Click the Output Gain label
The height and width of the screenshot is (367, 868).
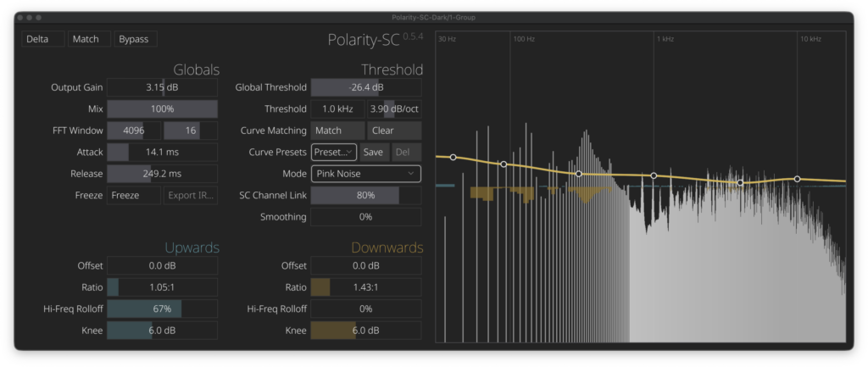77,87
